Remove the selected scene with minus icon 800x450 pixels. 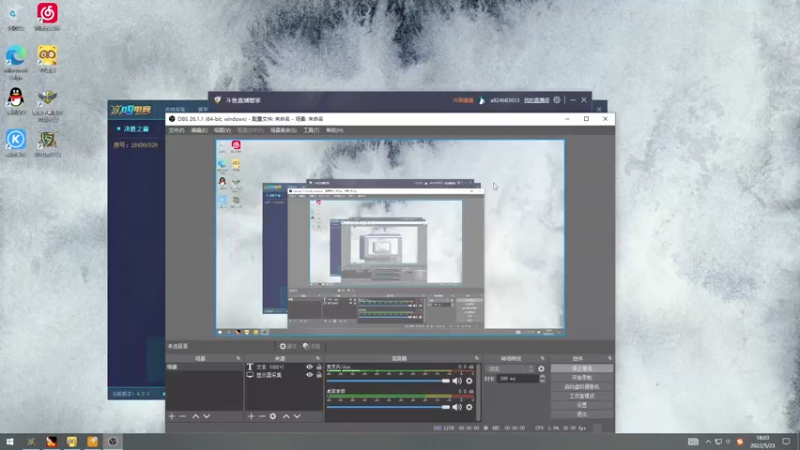tap(183, 416)
